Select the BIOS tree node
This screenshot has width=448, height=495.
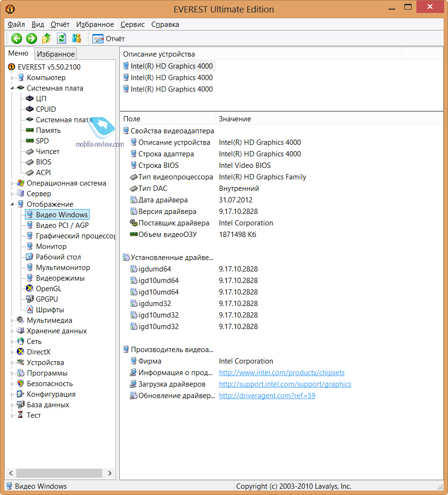tap(44, 162)
